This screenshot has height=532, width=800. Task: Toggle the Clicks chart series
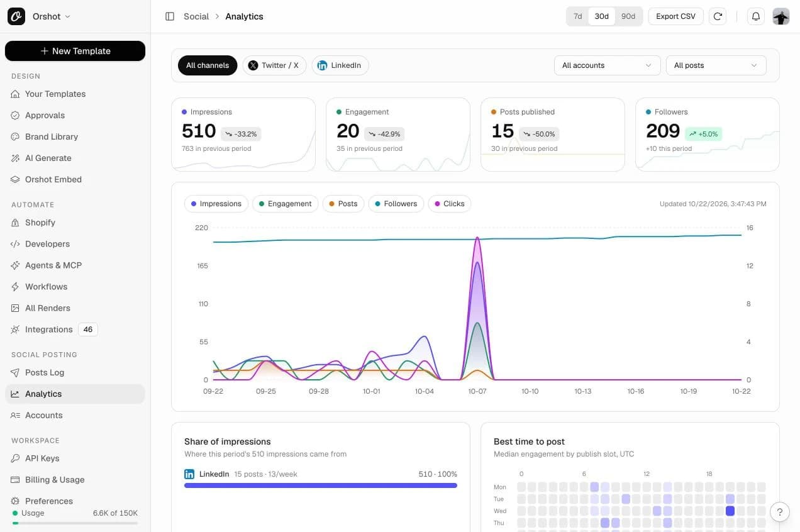[450, 204]
